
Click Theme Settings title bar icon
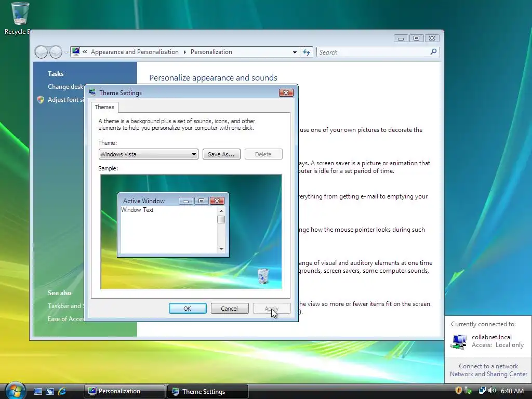(x=92, y=92)
